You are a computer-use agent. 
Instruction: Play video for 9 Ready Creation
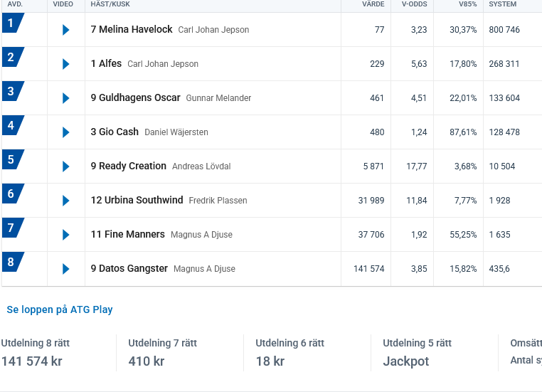66,166
